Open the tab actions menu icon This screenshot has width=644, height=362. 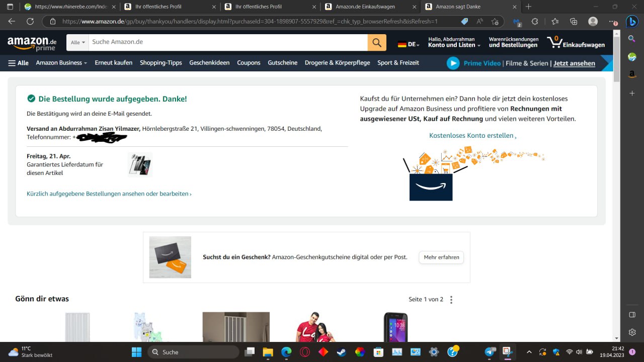tap(10, 7)
